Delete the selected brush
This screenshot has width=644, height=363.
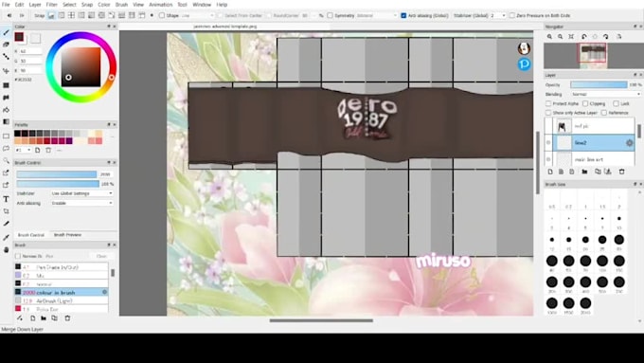pyautogui.click(x=67, y=318)
